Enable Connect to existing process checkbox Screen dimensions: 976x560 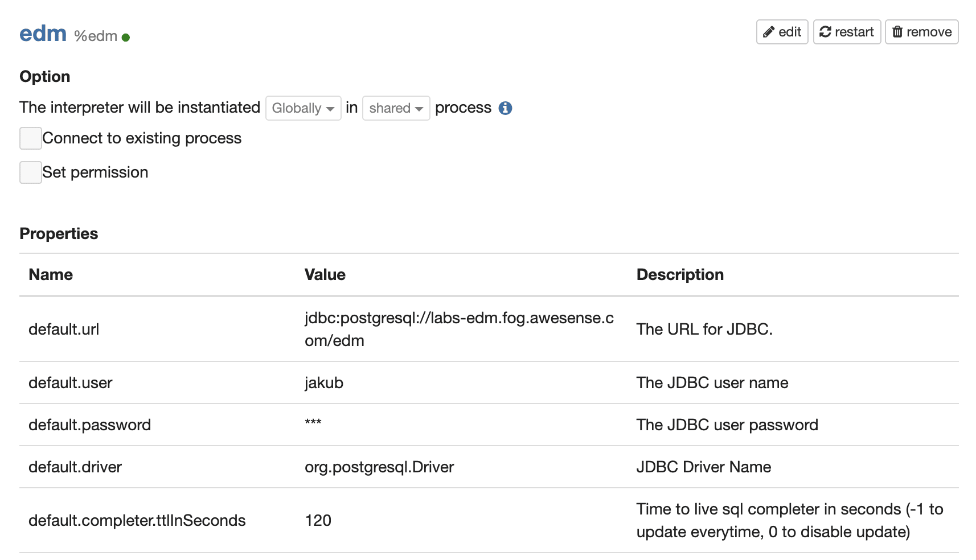click(30, 138)
